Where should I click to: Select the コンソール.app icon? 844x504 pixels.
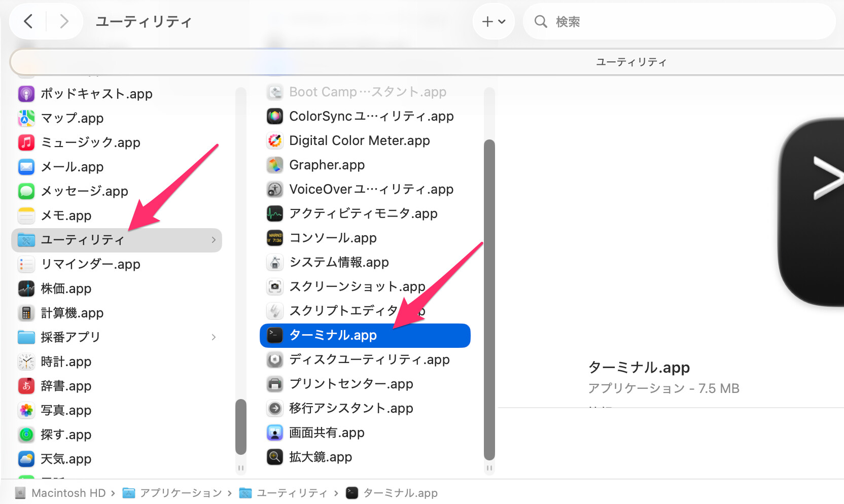275,238
